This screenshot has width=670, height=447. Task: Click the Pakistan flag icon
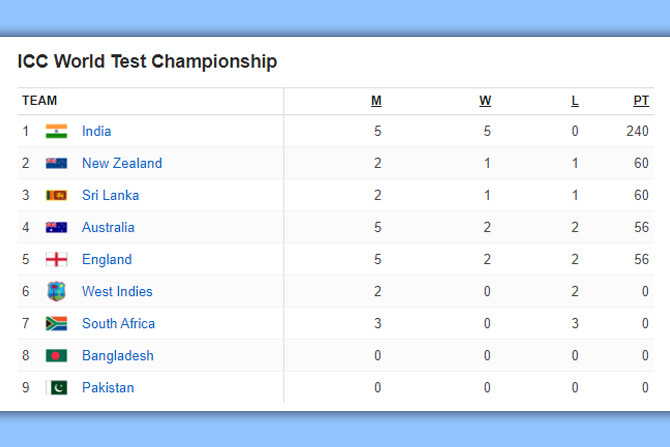(56, 387)
